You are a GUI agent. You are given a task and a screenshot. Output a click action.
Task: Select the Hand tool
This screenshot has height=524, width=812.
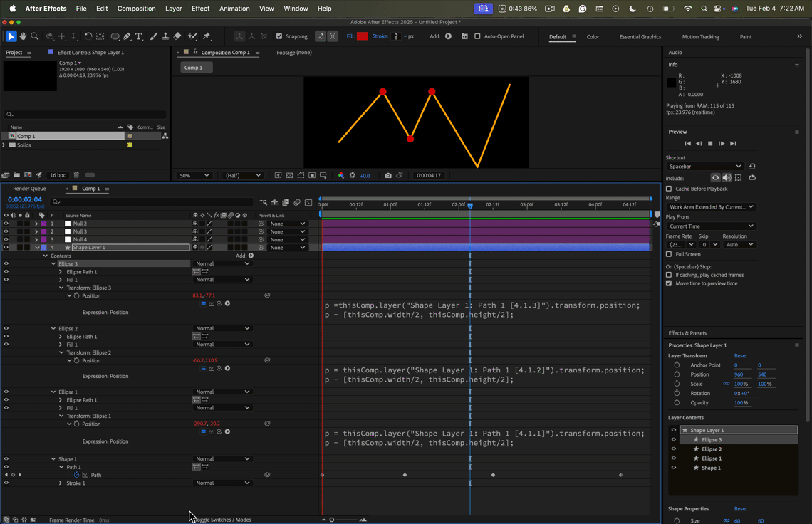(23, 36)
